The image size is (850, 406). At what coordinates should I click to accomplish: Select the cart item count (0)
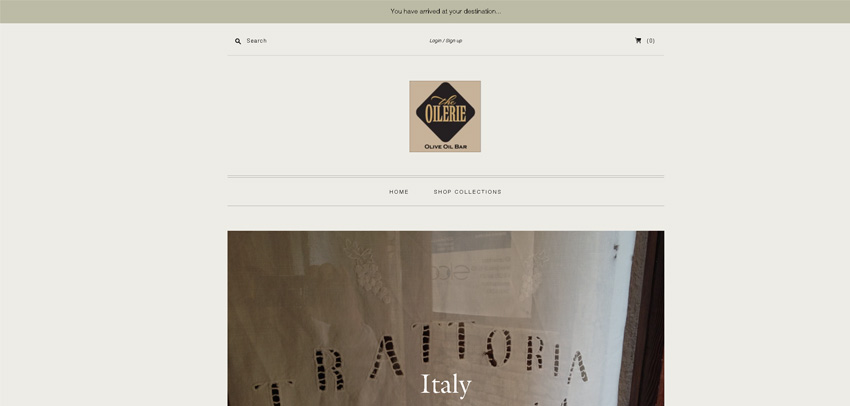651,41
